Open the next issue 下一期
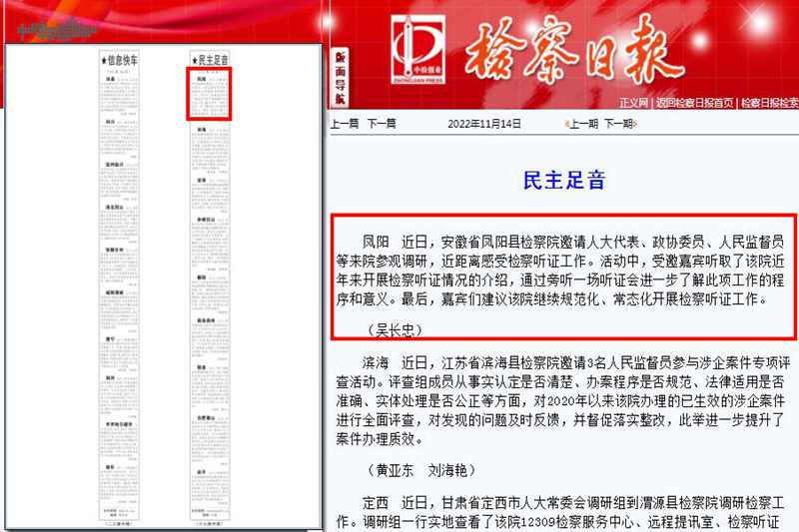 pos(619,124)
